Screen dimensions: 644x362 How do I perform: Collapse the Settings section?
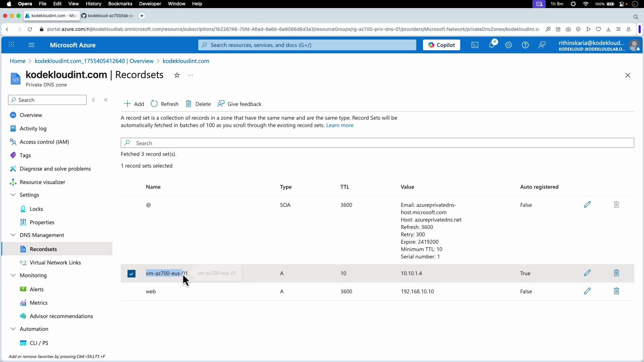click(x=13, y=195)
